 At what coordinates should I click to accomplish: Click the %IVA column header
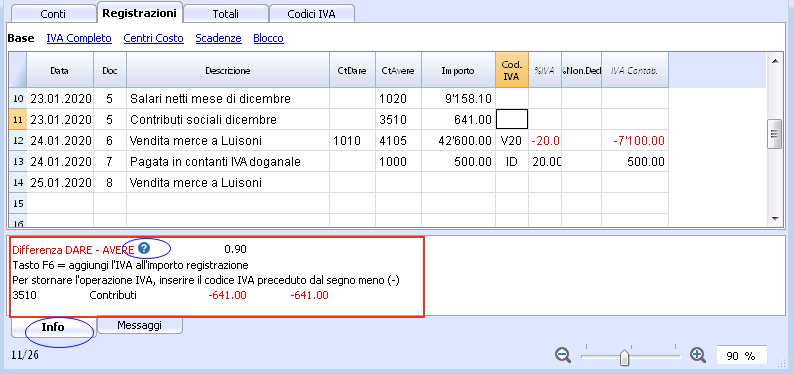[x=545, y=70]
